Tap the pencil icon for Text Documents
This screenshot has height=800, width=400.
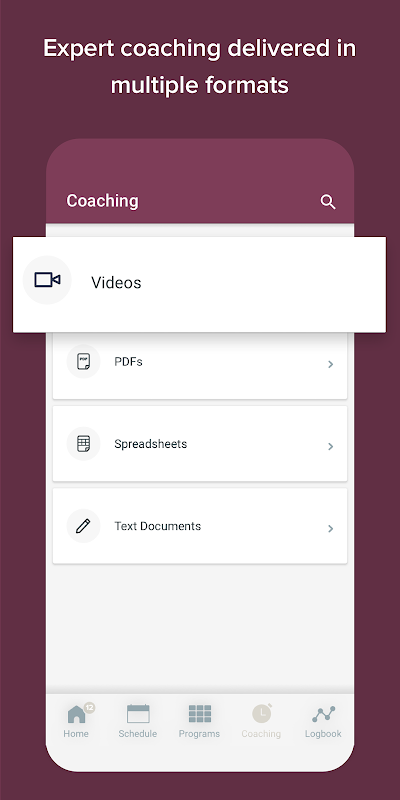83,526
